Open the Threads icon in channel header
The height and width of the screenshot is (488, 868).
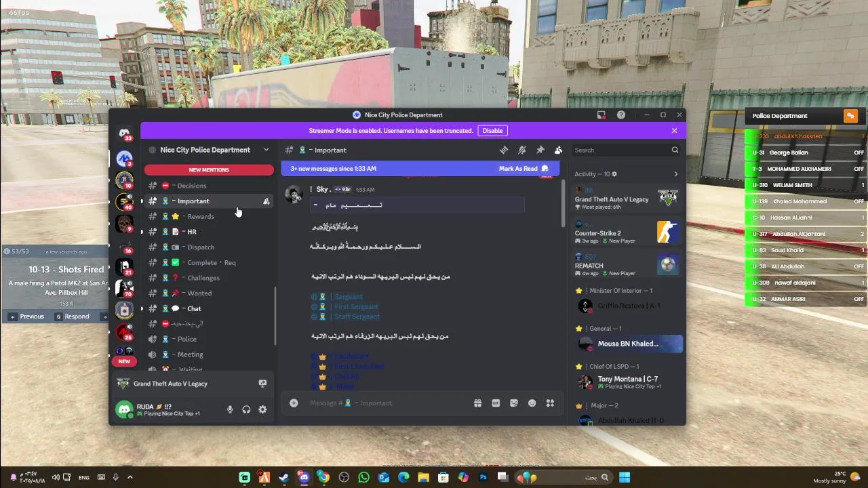(x=504, y=150)
